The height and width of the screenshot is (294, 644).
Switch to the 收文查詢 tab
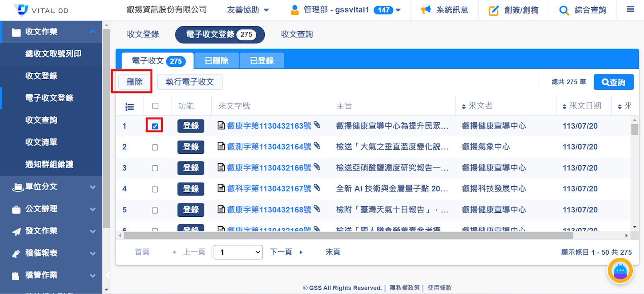pyautogui.click(x=297, y=35)
